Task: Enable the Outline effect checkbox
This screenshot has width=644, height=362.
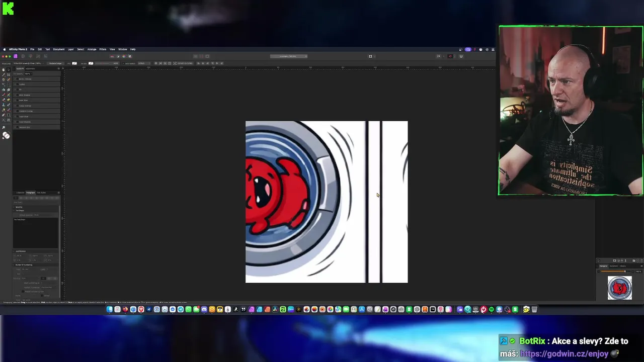Action: 17,84
